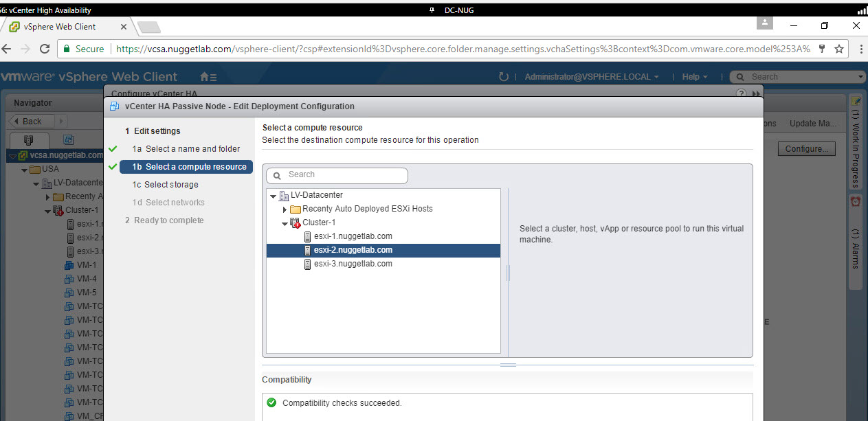Open the Administrator@VSPHERE.LOCAL dropdown

click(x=591, y=77)
